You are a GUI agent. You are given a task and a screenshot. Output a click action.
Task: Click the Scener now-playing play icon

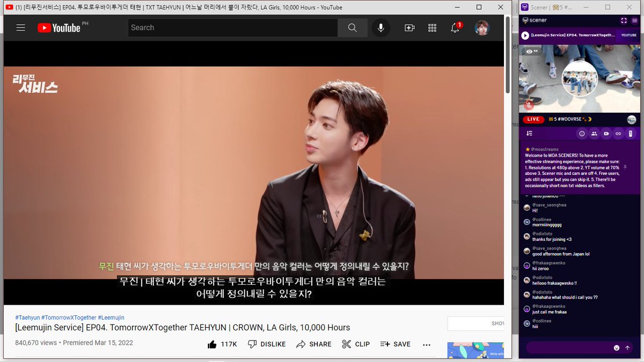[x=525, y=35]
